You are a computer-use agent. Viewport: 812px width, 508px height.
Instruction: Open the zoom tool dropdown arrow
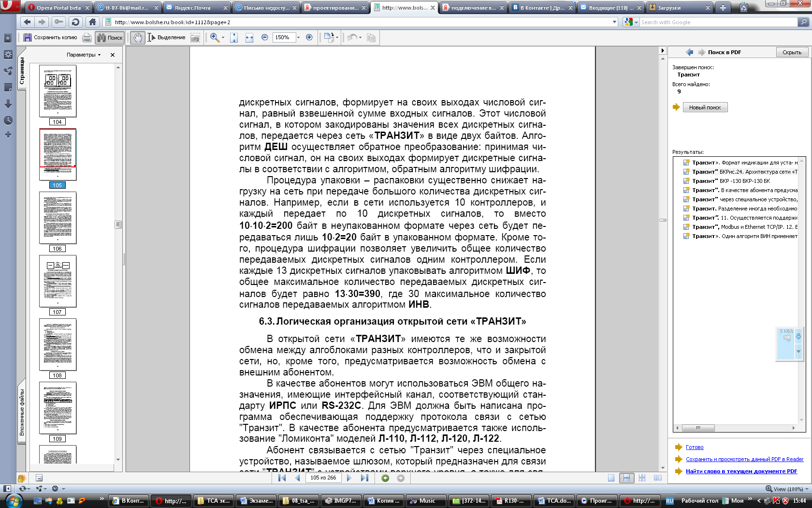[223, 37]
